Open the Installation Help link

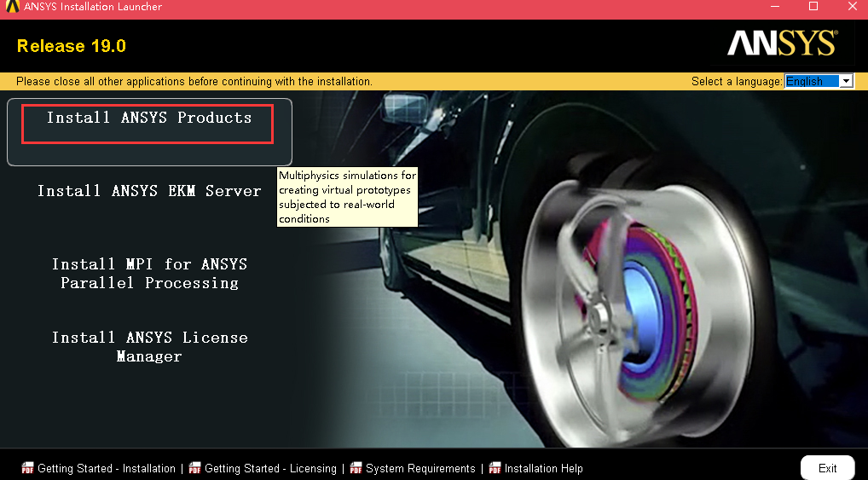[544, 468]
